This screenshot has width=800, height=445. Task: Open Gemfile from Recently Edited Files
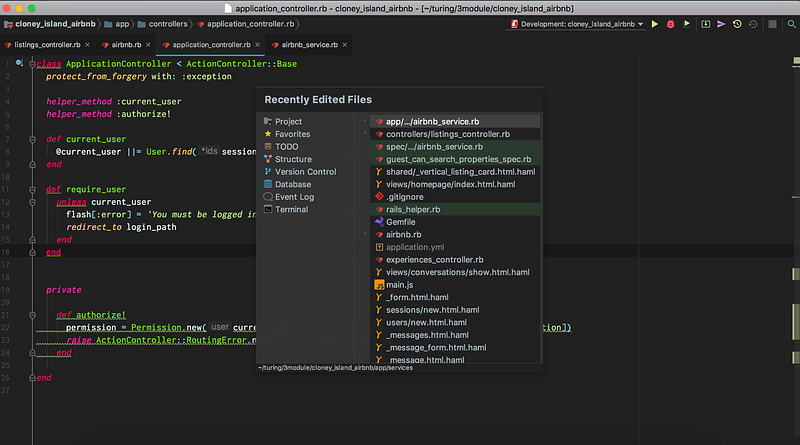(x=400, y=221)
